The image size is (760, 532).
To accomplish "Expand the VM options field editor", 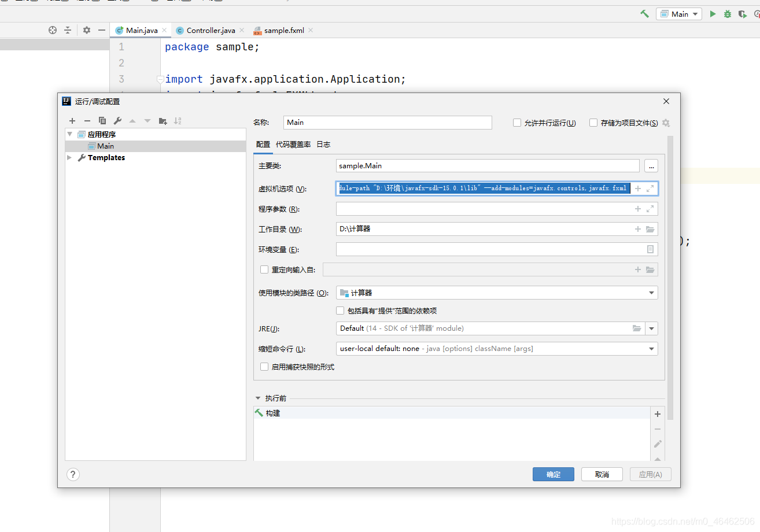I will 650,189.
